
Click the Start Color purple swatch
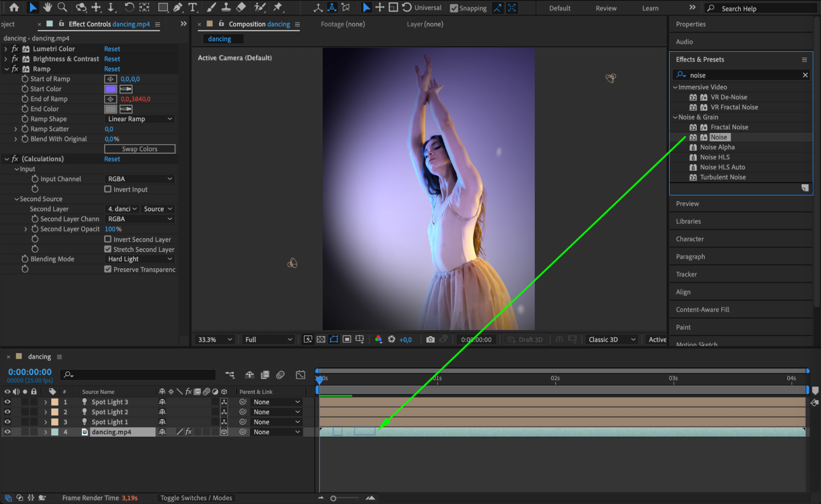[x=110, y=89]
